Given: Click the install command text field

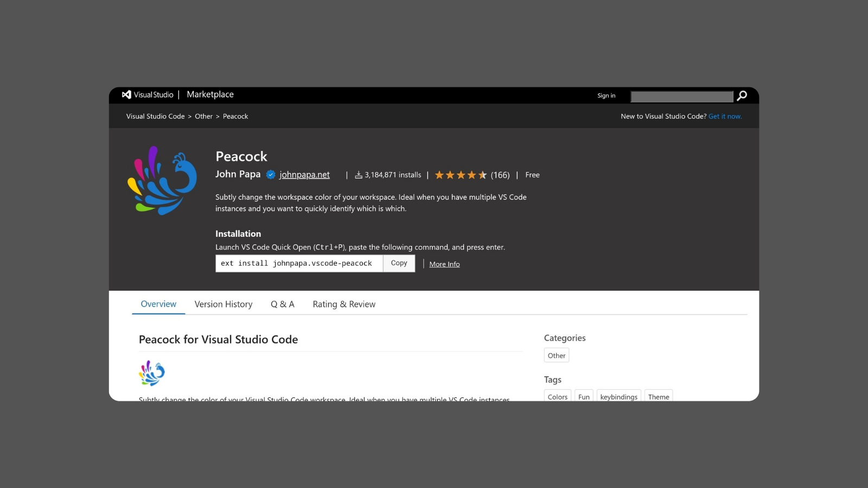Looking at the screenshot, I should (x=299, y=264).
